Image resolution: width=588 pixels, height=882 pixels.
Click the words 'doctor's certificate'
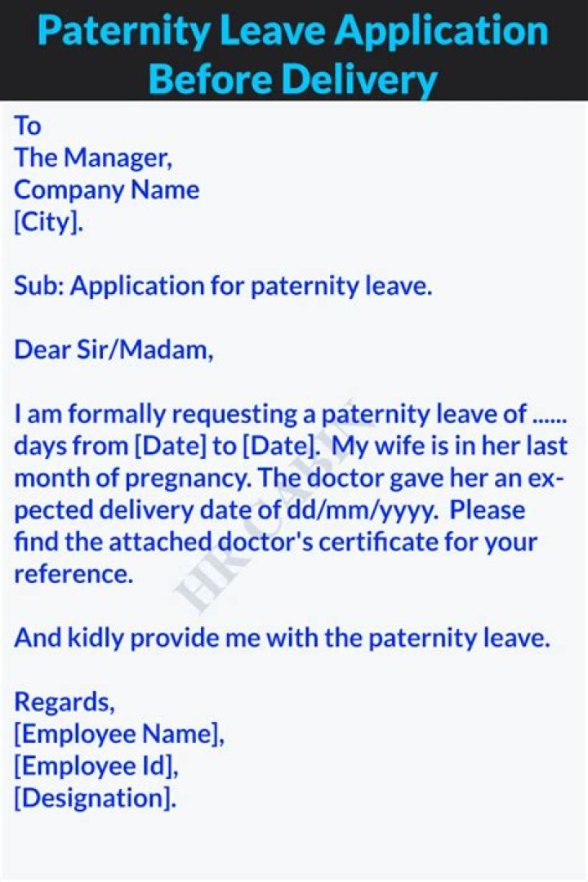318,542
